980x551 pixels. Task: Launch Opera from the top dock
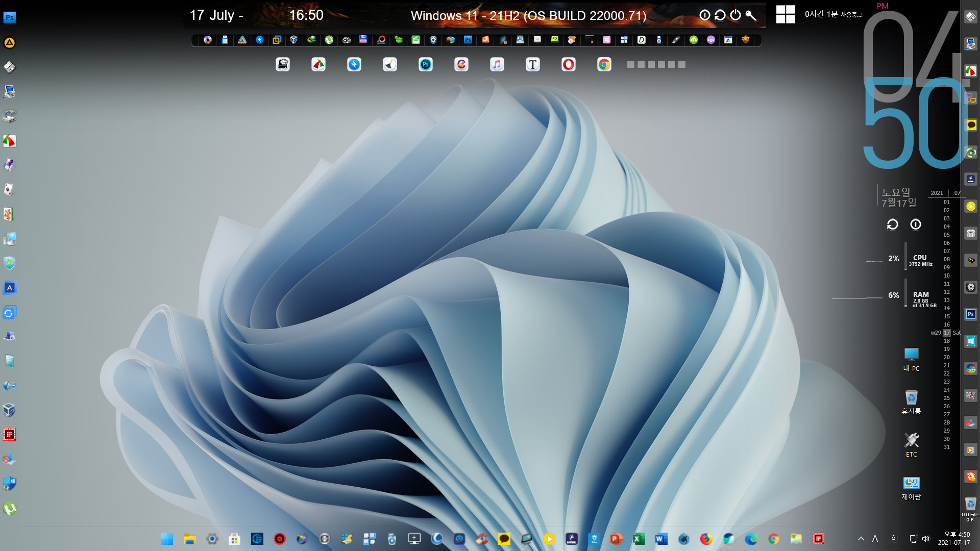569,64
